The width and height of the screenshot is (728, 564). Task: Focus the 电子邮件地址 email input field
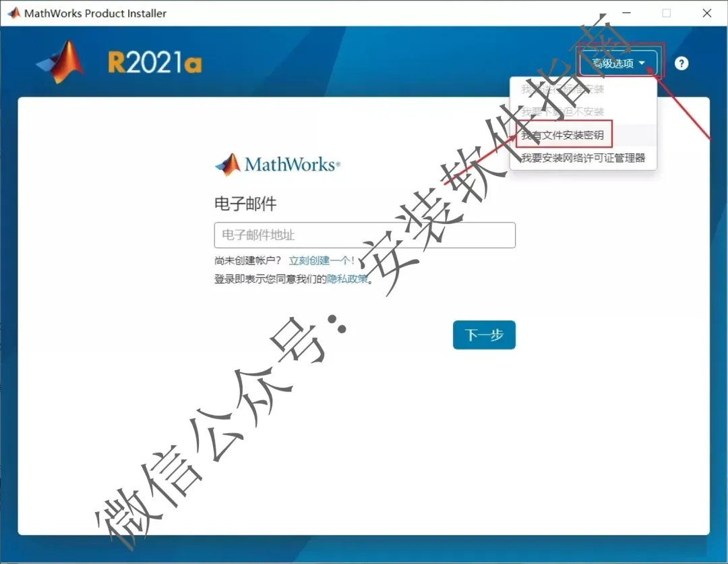pyautogui.click(x=365, y=235)
